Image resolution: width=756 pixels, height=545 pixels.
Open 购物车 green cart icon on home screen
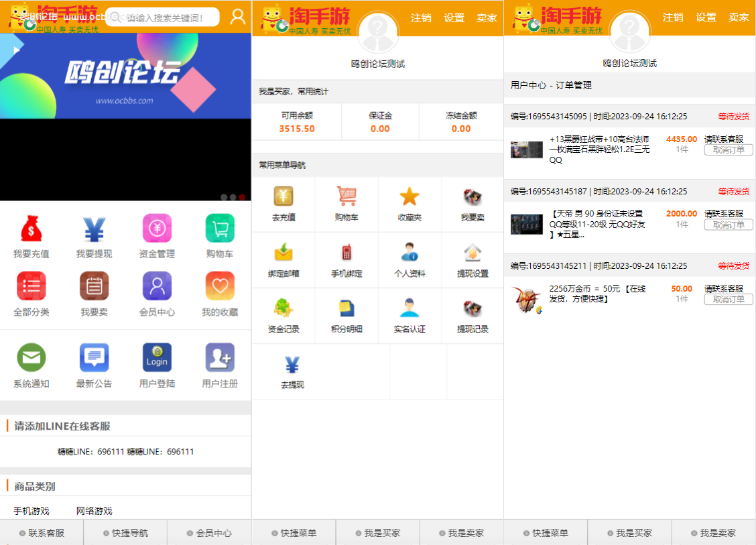click(x=220, y=228)
